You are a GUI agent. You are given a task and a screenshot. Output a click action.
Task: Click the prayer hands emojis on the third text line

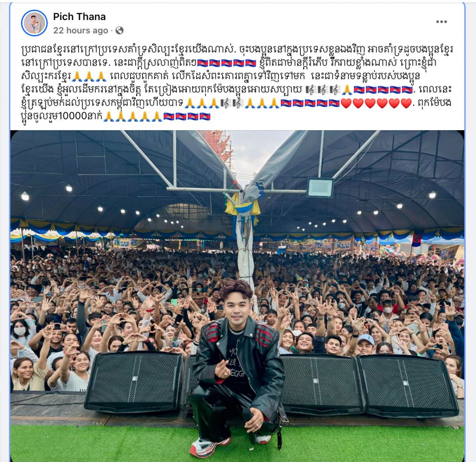coord(89,76)
